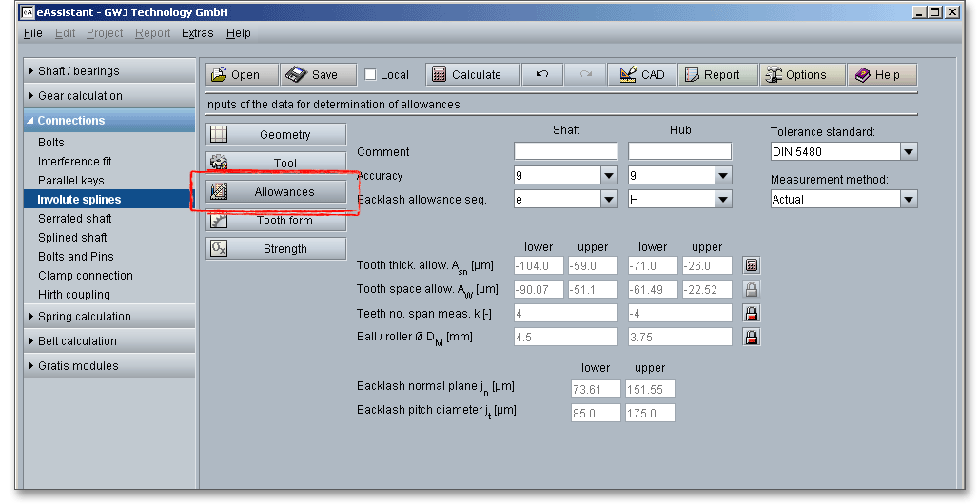The image size is (980, 504).
Task: Open the CAD export button
Action: pyautogui.click(x=641, y=75)
